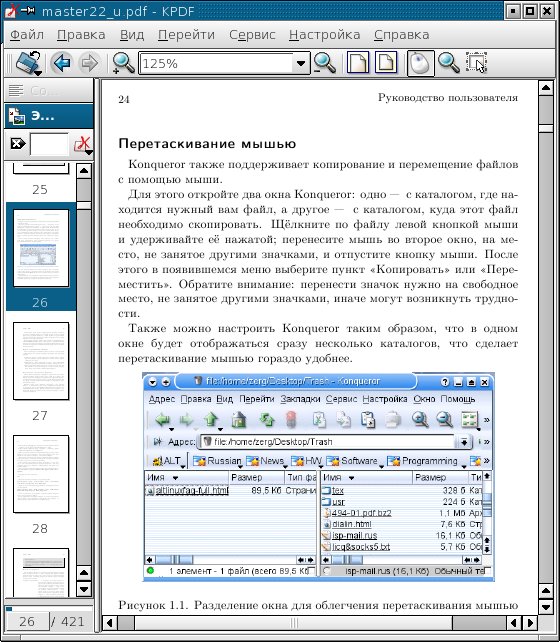
Task: Clear the thumbnail filter with the X icon
Action: pos(18,144)
